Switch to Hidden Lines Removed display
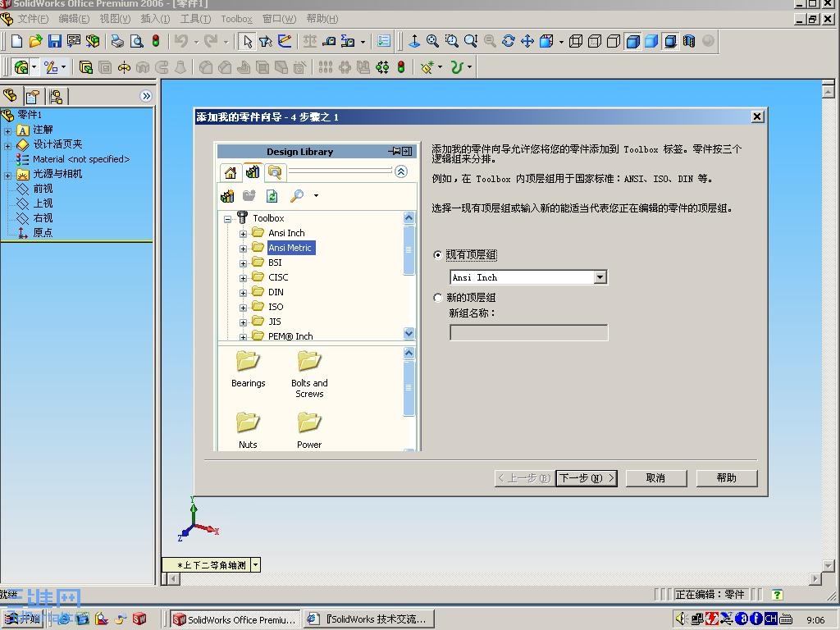The image size is (840, 630). [614, 41]
